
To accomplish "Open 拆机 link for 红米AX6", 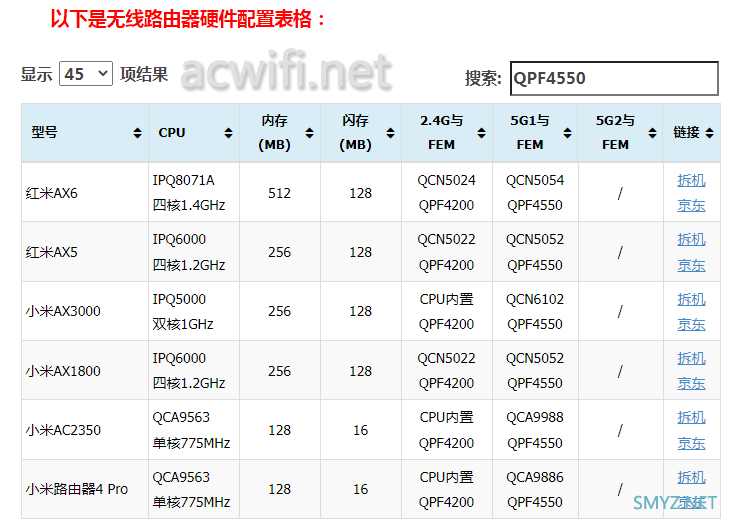I will click(691, 180).
